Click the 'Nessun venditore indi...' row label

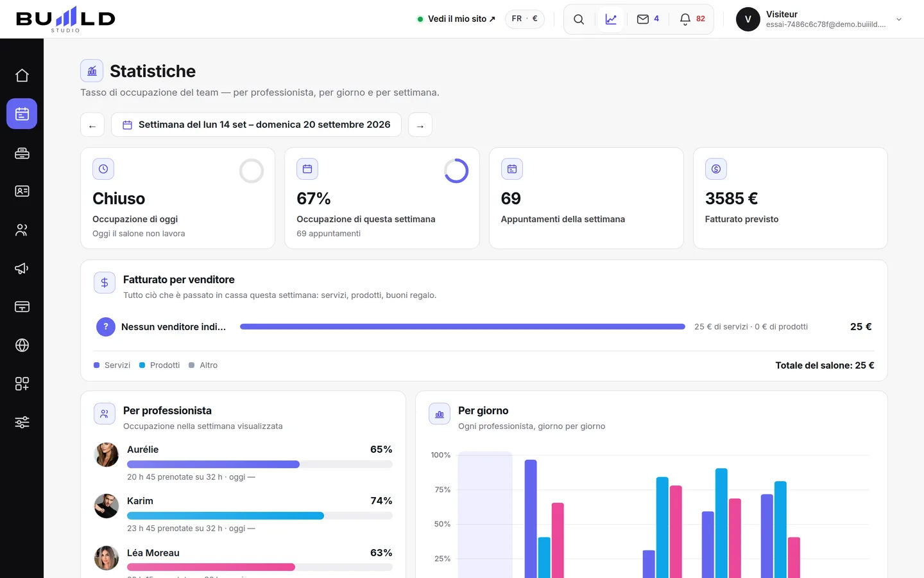pos(173,327)
